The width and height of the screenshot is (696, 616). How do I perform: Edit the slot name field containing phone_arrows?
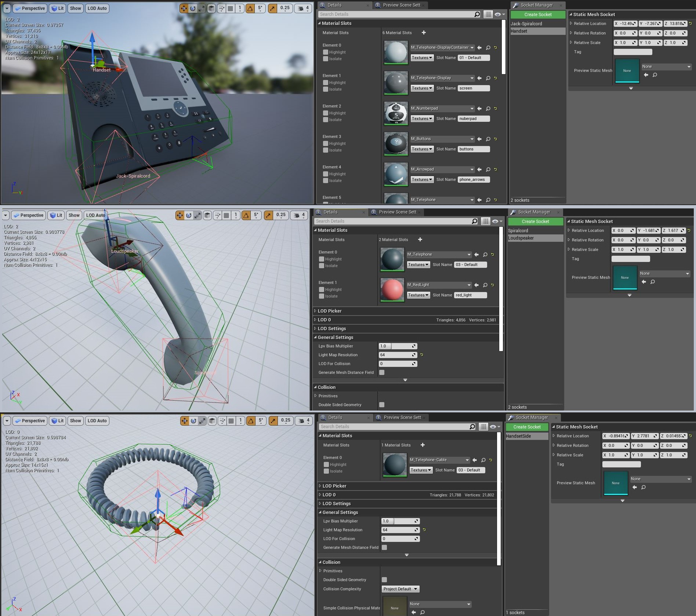[x=474, y=179]
